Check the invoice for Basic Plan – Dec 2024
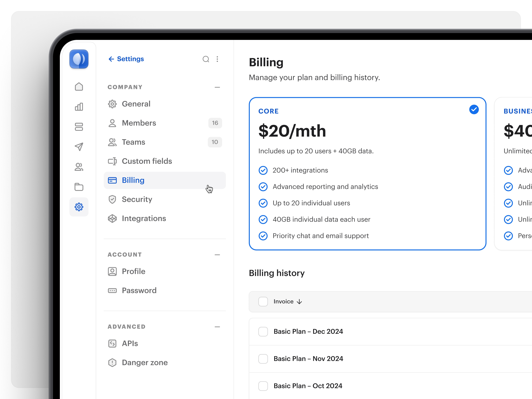This screenshot has height=399, width=532. pos(263,331)
